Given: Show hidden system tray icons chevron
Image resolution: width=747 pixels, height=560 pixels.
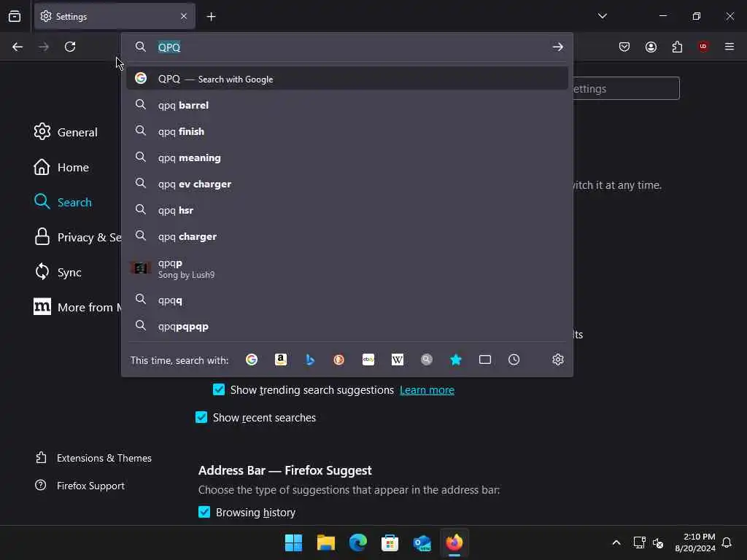Looking at the screenshot, I should click(616, 542).
